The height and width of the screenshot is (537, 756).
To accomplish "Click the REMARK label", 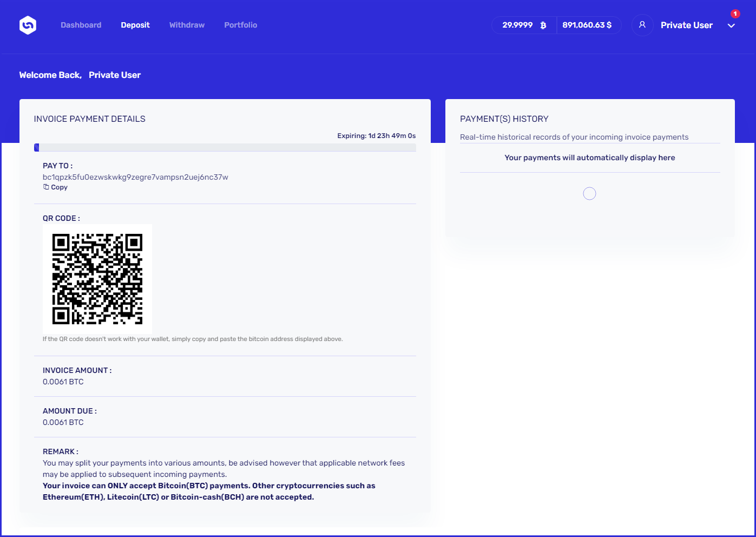I will [x=61, y=451].
